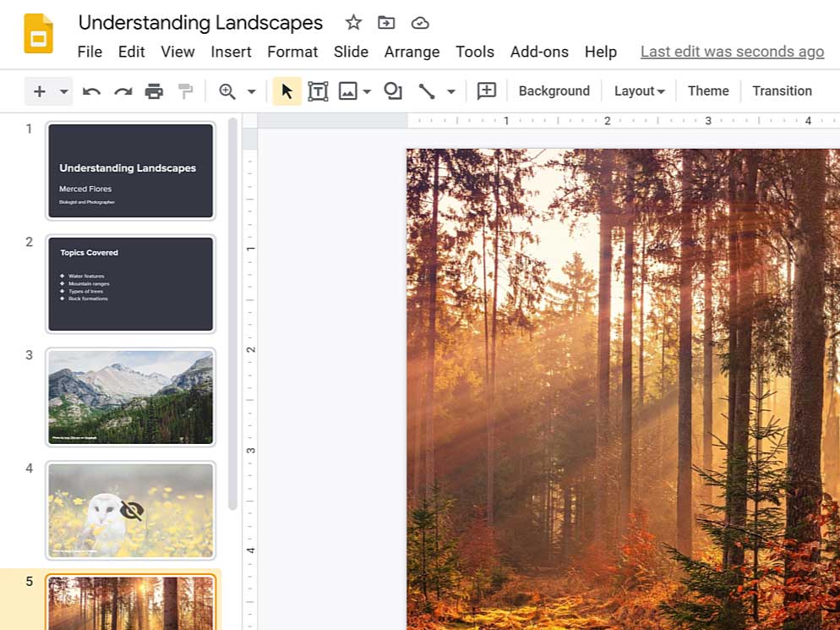
Task: Expand the zoom options dropdown
Action: 251,90
